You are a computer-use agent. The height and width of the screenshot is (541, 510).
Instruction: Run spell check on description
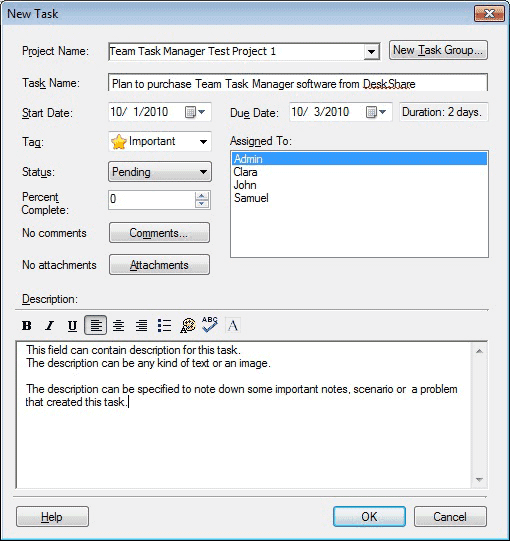[x=210, y=325]
